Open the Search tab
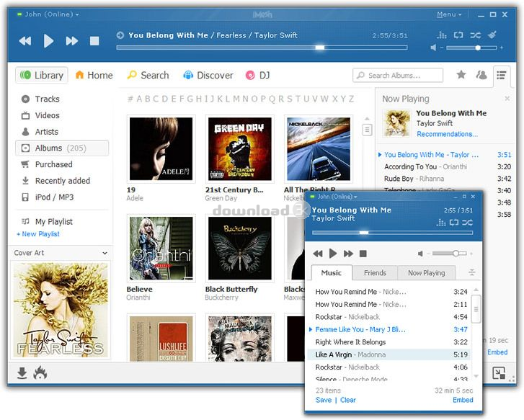This screenshot has height=420, width=524. click(x=148, y=75)
